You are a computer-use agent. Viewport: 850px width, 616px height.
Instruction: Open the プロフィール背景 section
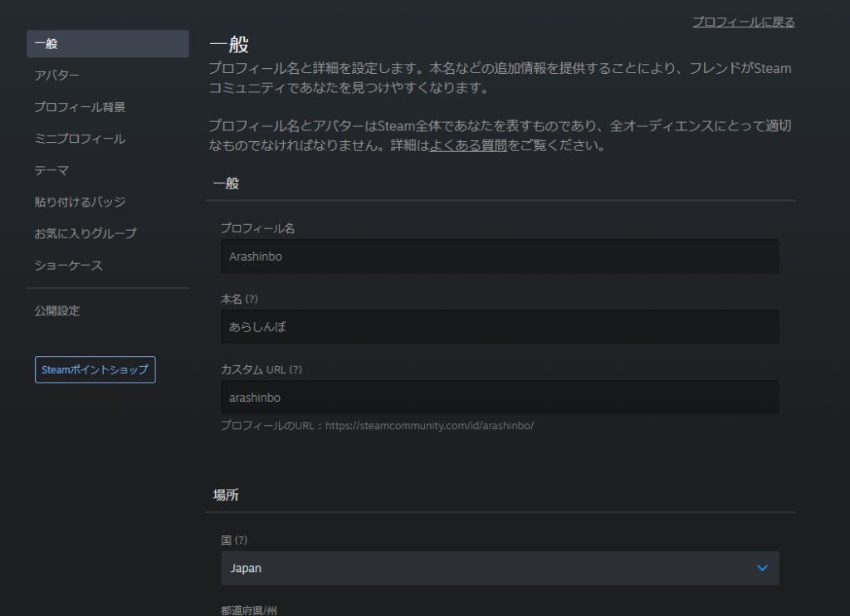point(80,107)
